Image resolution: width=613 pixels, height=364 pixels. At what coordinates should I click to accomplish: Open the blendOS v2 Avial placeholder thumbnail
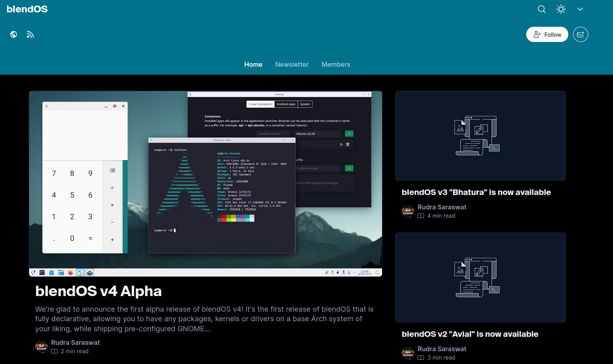(x=480, y=277)
